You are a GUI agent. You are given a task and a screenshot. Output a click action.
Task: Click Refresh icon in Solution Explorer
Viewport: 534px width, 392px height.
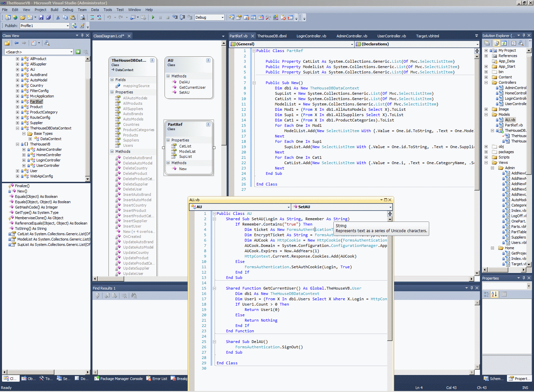click(x=504, y=43)
